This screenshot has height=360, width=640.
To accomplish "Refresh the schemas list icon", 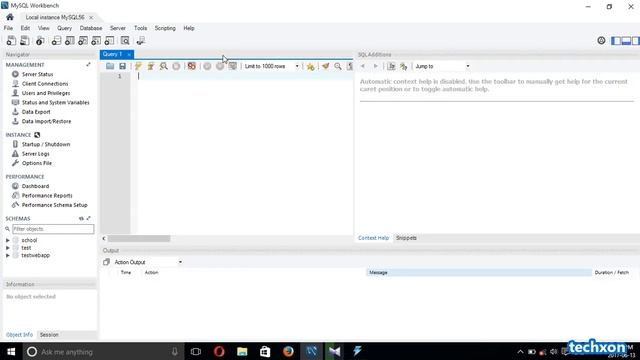I will (x=81, y=218).
